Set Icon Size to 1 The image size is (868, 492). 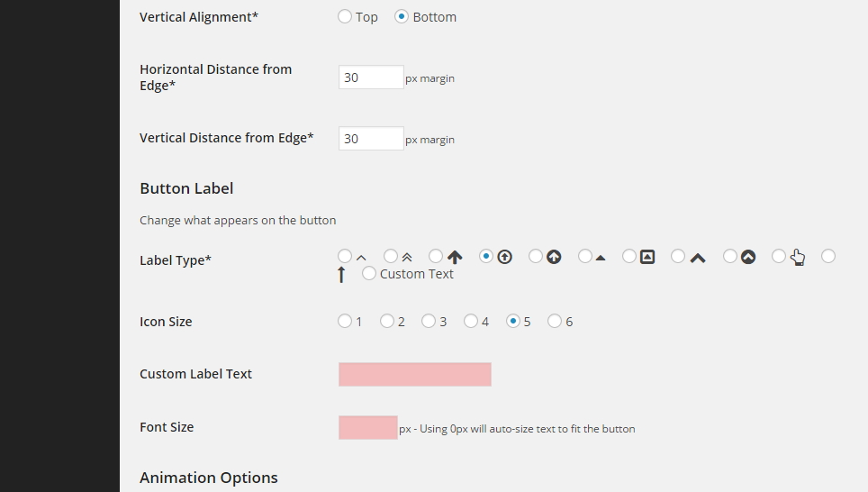(x=345, y=321)
